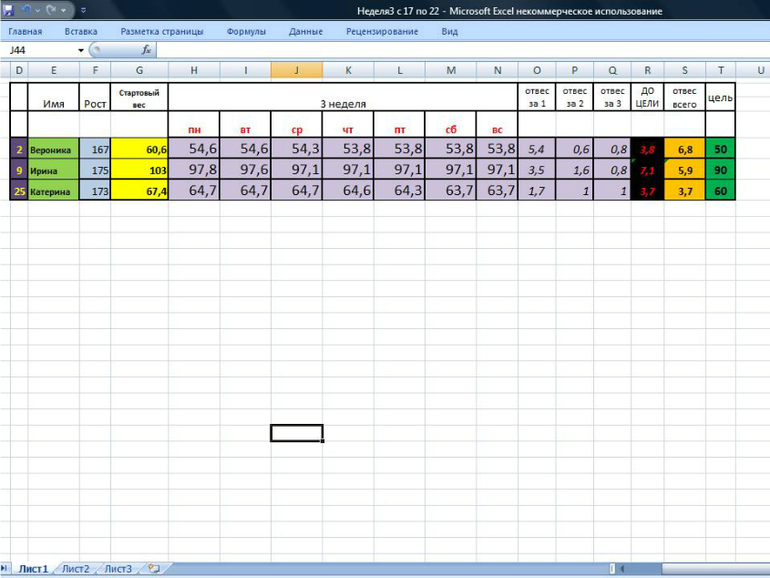Select column J header
Image resolution: width=770 pixels, height=578 pixels.
pos(296,70)
